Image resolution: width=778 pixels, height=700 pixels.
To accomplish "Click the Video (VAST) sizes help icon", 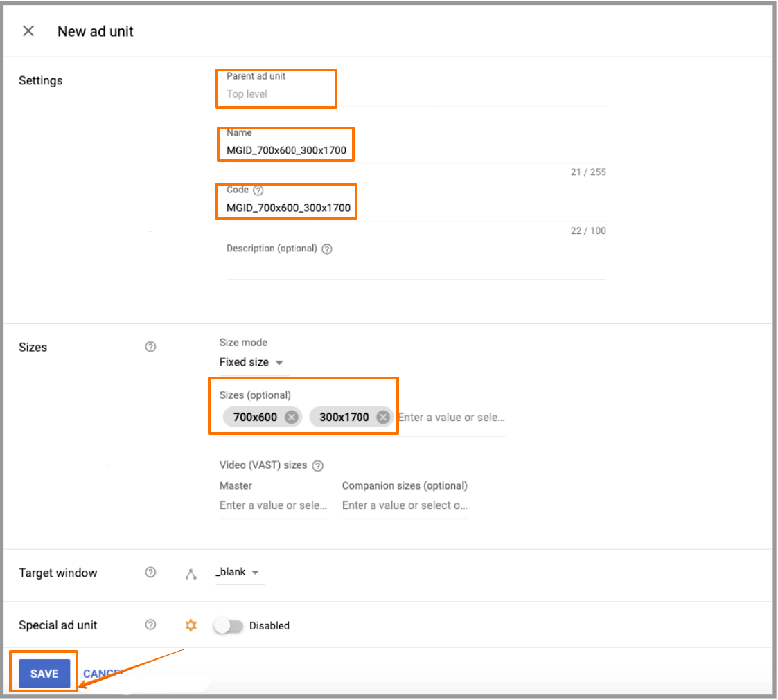I will (318, 465).
